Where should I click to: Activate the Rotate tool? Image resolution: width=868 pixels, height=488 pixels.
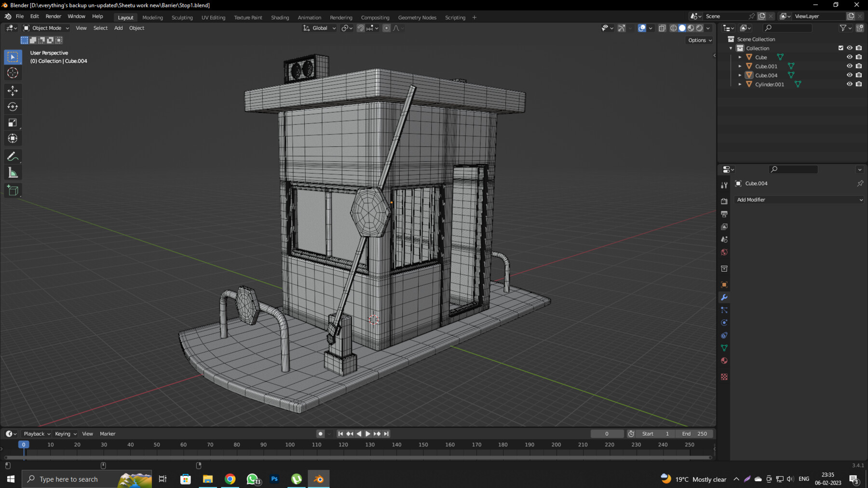(13, 106)
